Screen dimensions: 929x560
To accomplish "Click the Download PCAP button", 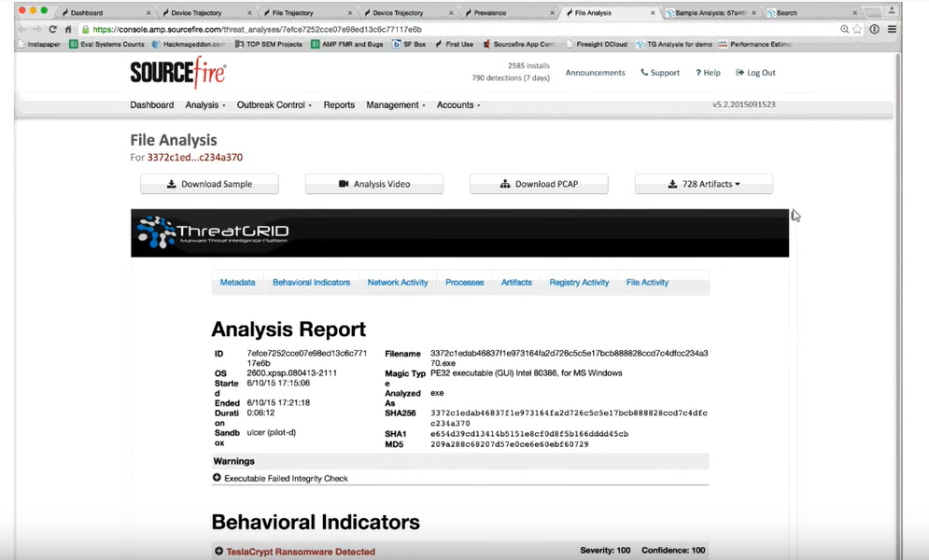I will pyautogui.click(x=539, y=184).
